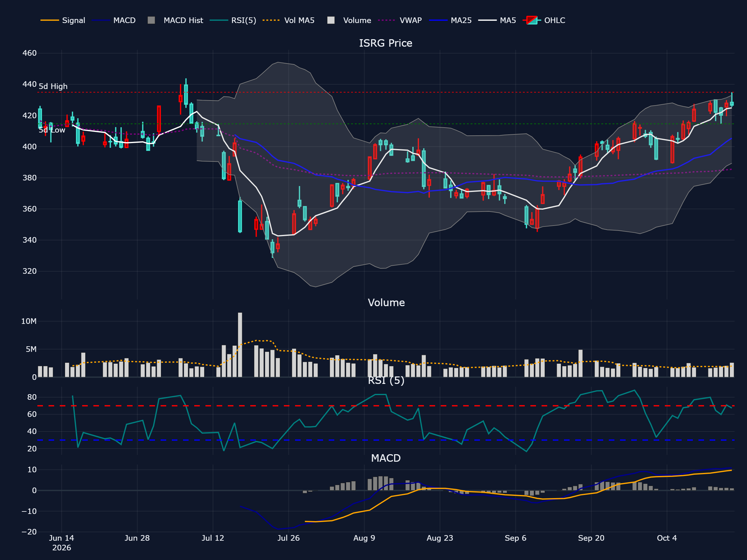Image resolution: width=747 pixels, height=560 pixels.
Task: Click the grey MACD Hist legend swatch
Action: click(151, 20)
